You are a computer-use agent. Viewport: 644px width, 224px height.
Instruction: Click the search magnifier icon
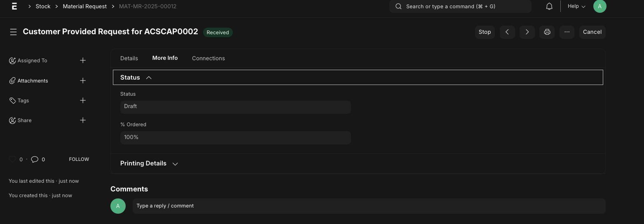tap(398, 6)
